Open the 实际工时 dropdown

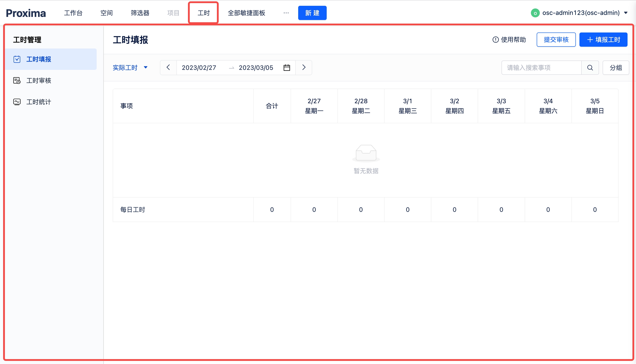[130, 67]
